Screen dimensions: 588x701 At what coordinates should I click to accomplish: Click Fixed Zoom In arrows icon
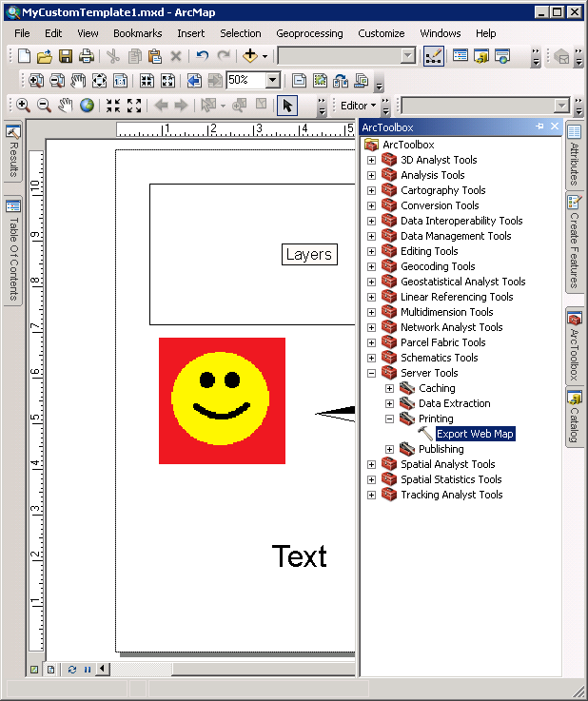point(113,106)
